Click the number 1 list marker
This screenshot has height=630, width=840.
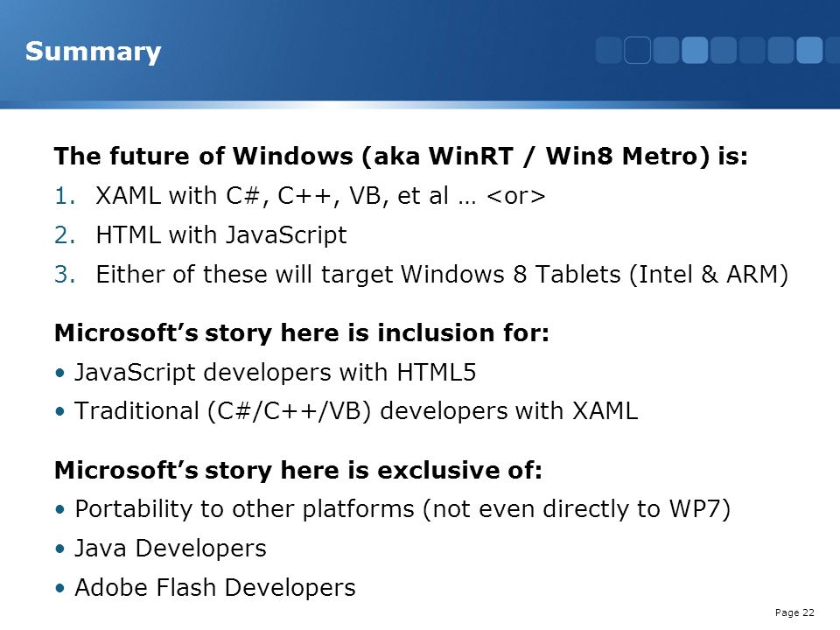pyautogui.click(x=65, y=196)
